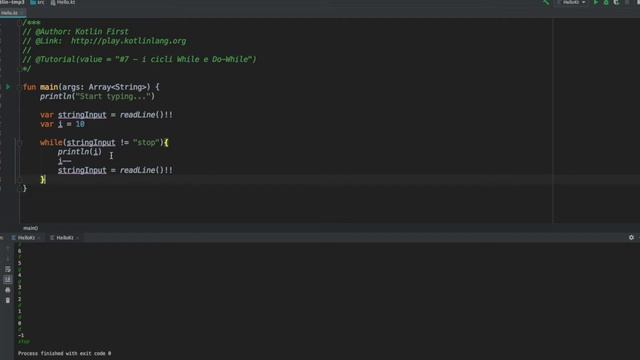The width and height of the screenshot is (640, 360).
Task: Click the up arrow icon in the run panel sidebar
Action: 8,249
